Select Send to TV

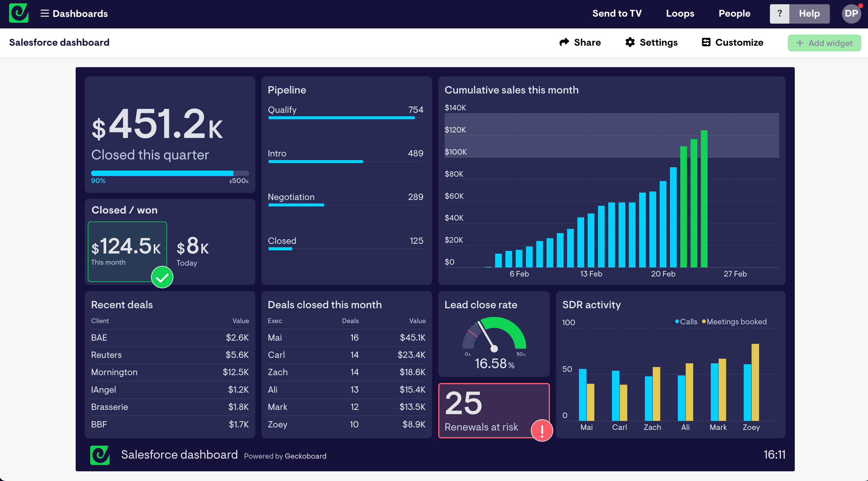617,14
